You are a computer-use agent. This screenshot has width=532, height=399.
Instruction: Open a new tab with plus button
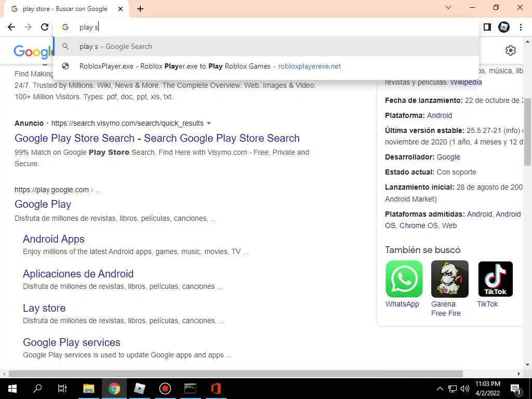pyautogui.click(x=140, y=9)
